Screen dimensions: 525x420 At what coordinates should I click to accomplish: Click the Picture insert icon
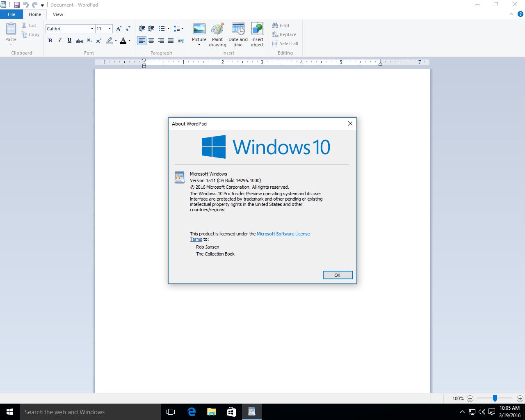[199, 30]
